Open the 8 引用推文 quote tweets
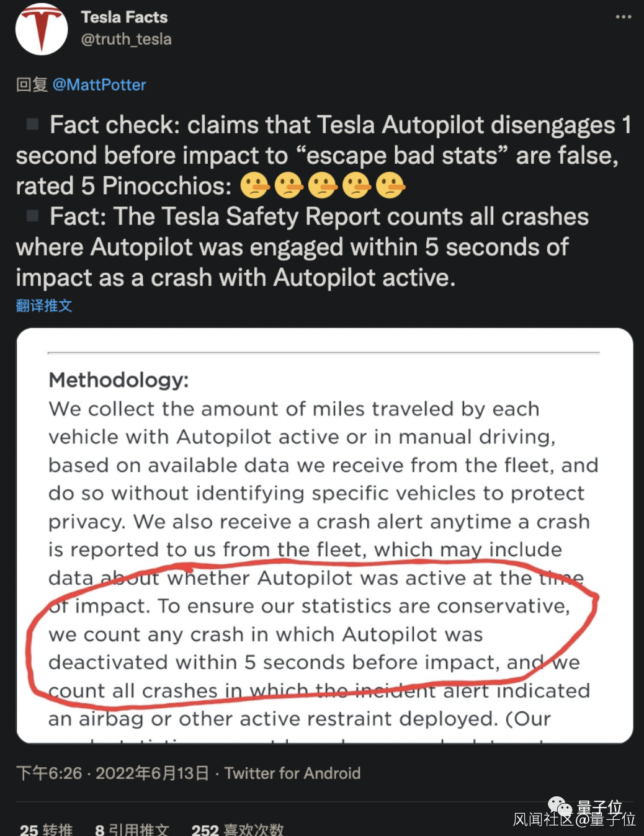The image size is (644, 836). pyautogui.click(x=132, y=829)
